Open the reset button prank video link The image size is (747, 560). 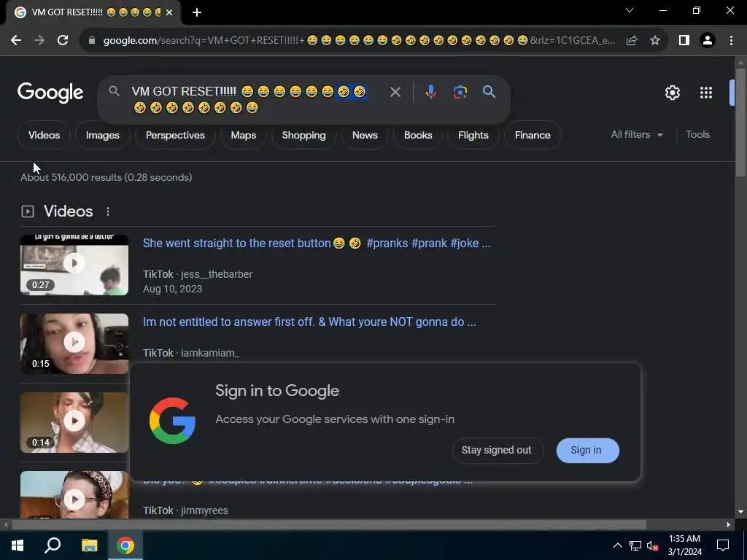(x=317, y=244)
